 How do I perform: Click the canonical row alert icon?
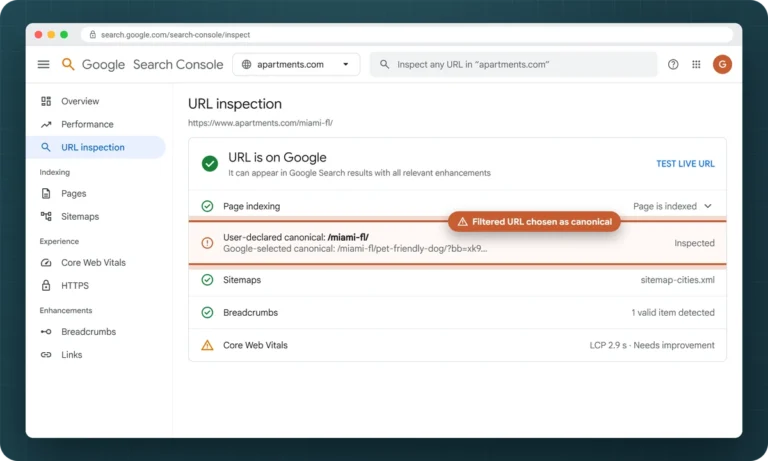(x=207, y=243)
